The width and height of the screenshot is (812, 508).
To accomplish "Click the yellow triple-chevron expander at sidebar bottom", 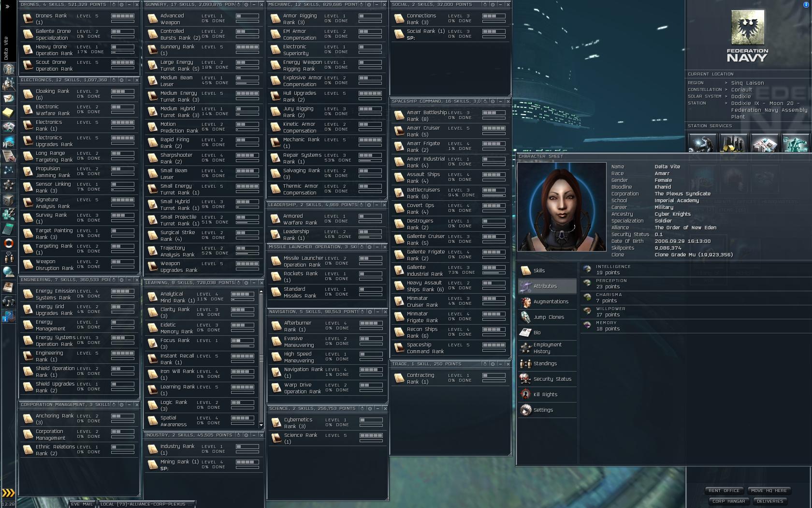I will [x=8, y=493].
